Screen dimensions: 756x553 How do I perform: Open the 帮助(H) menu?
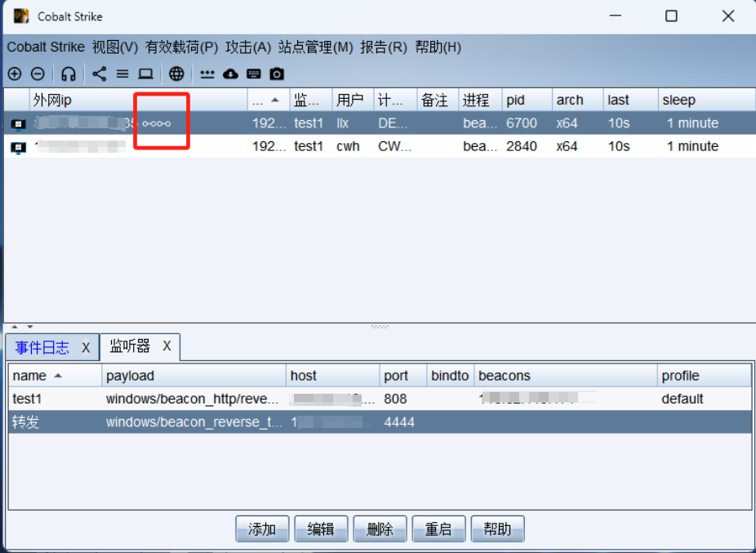point(438,47)
